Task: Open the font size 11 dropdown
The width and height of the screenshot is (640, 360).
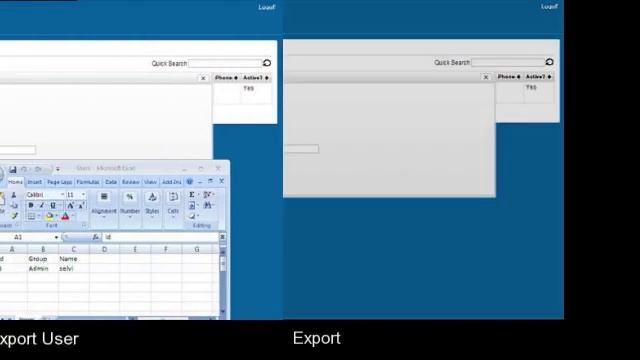Action: click(x=83, y=195)
